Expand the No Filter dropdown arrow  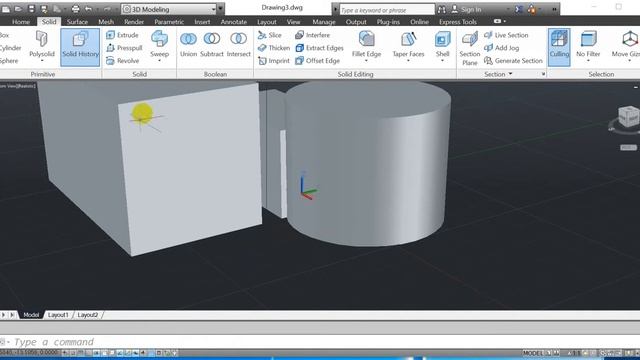tap(588, 61)
